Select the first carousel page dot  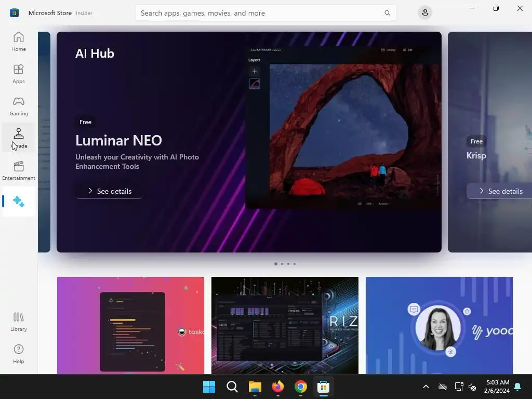[x=276, y=263]
